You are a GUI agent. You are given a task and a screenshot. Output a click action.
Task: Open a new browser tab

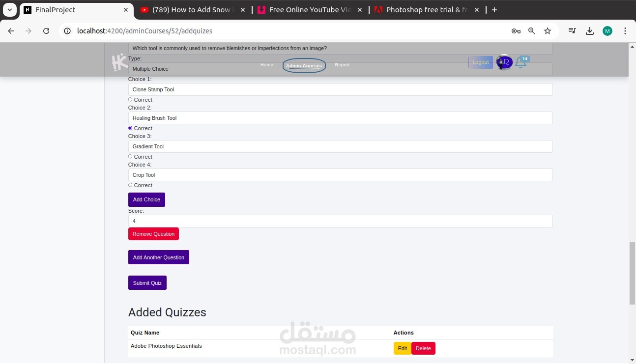494,10
